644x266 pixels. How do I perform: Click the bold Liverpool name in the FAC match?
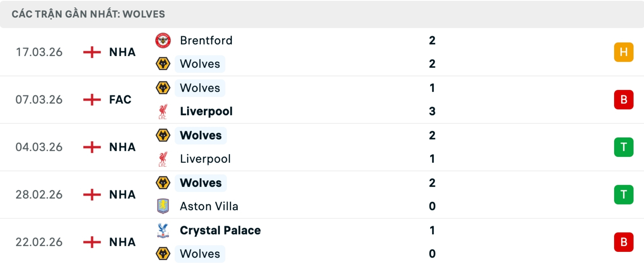[x=206, y=112]
